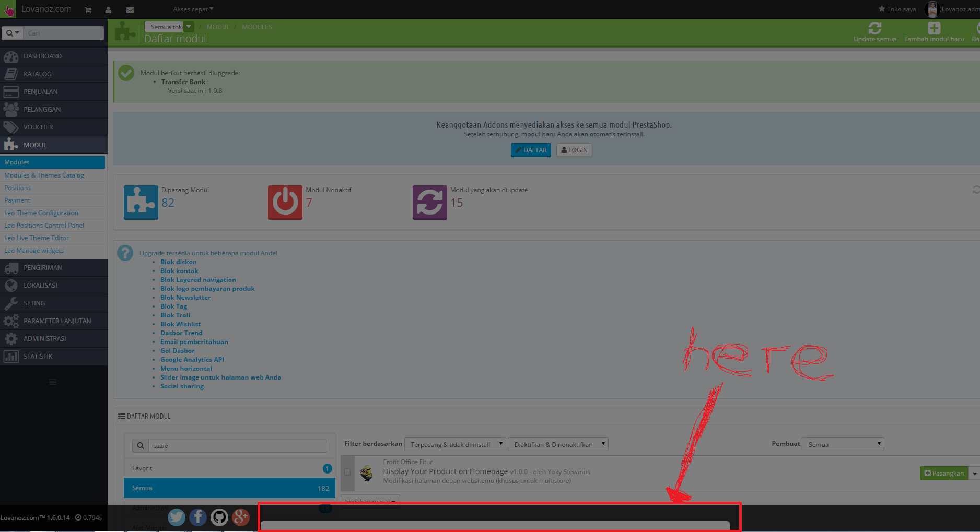Viewport: 980px width, 532px height.
Task: Open Terpasang & tidak di-install filter dropdown
Action: [455, 444]
